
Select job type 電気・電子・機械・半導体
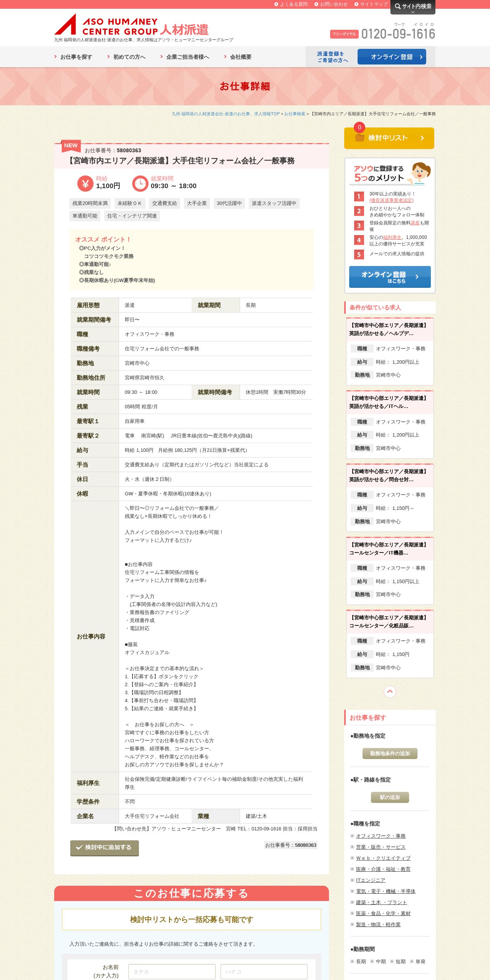click(385, 891)
